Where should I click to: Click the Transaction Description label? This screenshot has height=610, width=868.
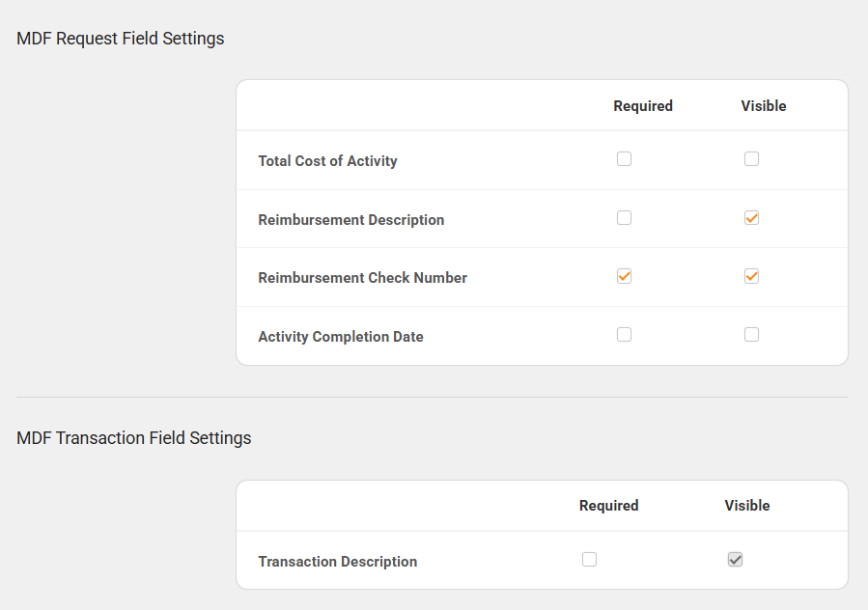pos(338,562)
